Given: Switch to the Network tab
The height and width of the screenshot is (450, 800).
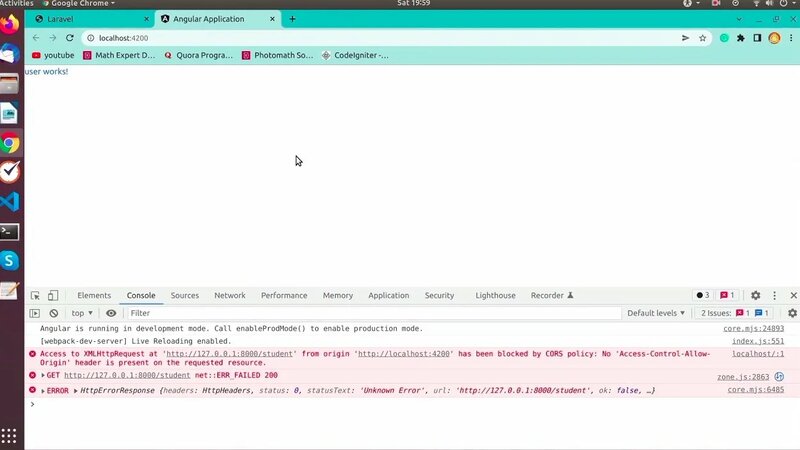Looking at the screenshot, I should [230, 295].
